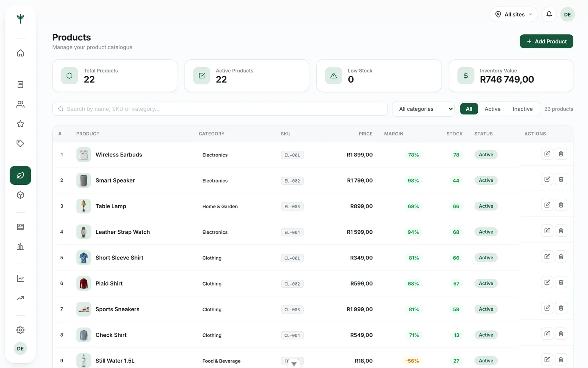Open the star icon in sidebar

20,124
